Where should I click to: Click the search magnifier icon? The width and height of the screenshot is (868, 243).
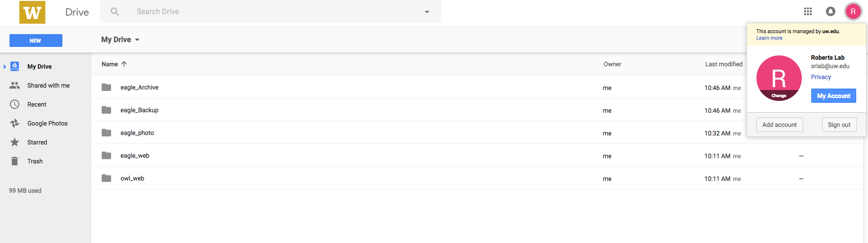(115, 11)
